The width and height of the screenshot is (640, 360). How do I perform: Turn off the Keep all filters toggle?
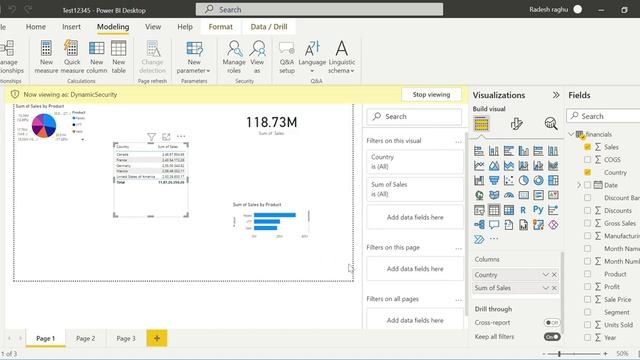click(x=552, y=337)
